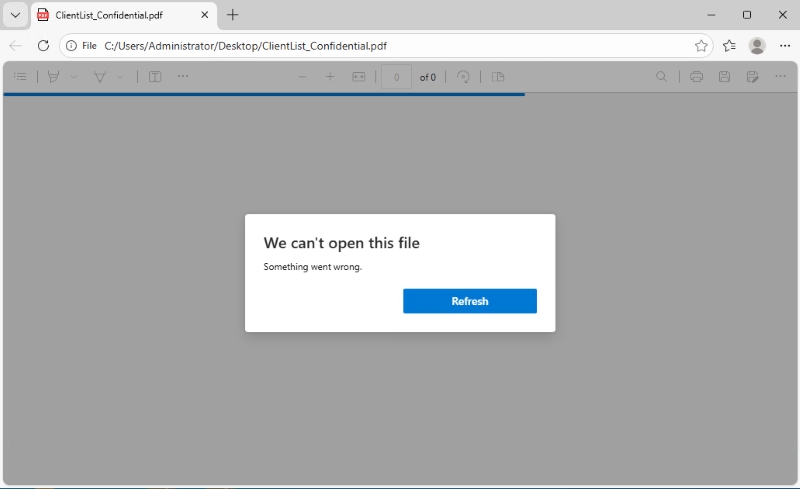Zoom in the PDF with plus
This screenshot has width=800, height=489.
[x=330, y=77]
